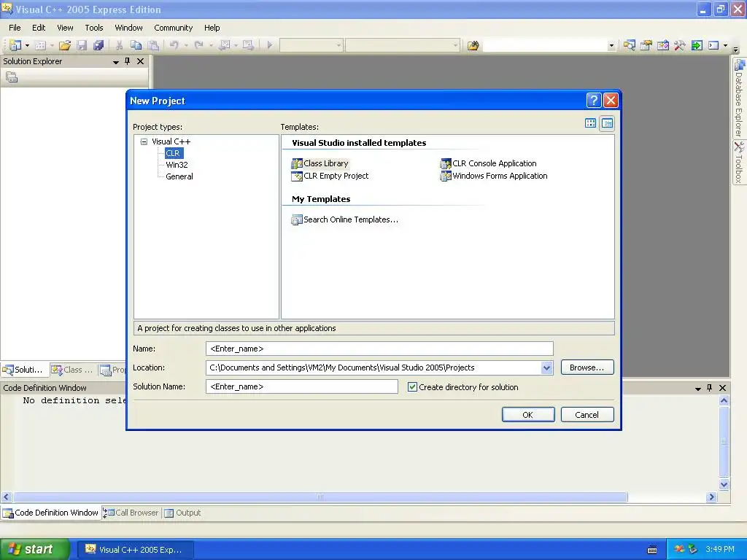Open the Community menu
Image resolution: width=747 pixels, height=560 pixels.
[173, 28]
